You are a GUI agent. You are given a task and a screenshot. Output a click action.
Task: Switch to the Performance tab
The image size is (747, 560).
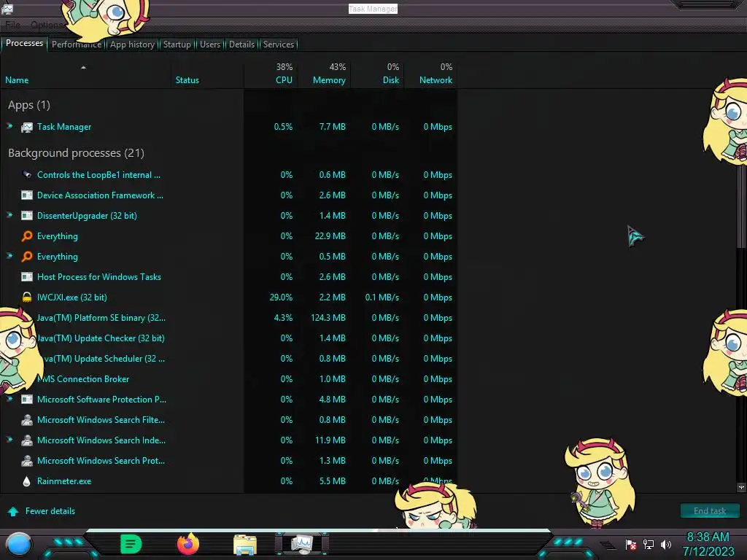coord(76,44)
